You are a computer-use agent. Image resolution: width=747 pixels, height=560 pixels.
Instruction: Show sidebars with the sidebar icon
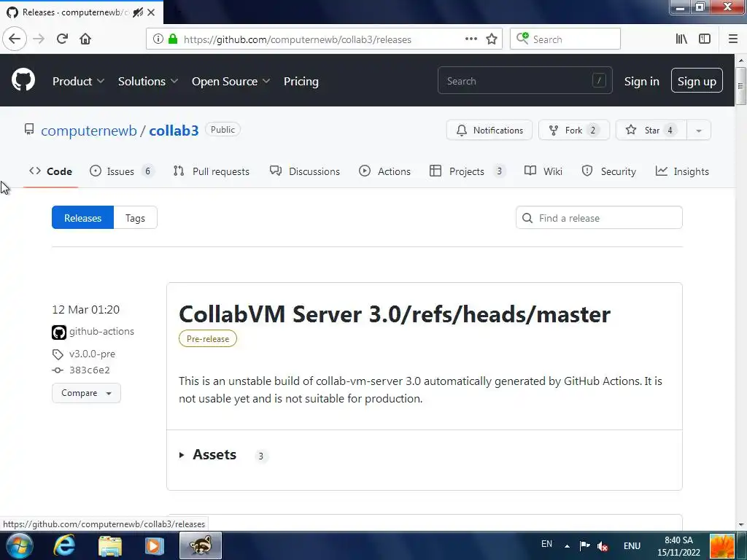click(x=705, y=39)
